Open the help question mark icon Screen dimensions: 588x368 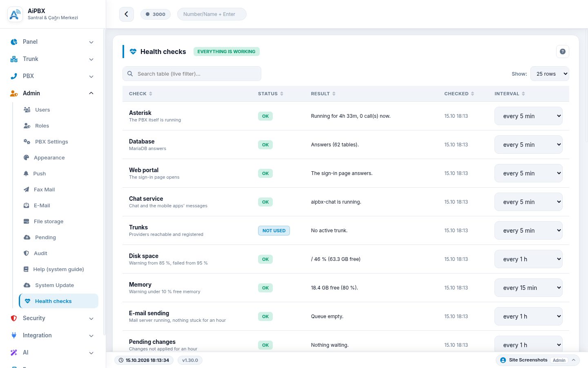pyautogui.click(x=563, y=52)
